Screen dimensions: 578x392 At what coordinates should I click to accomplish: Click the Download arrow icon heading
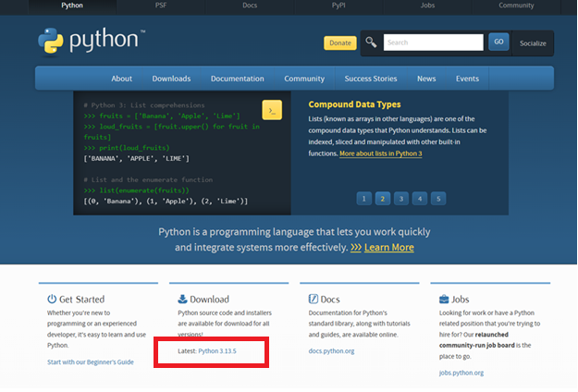point(181,300)
